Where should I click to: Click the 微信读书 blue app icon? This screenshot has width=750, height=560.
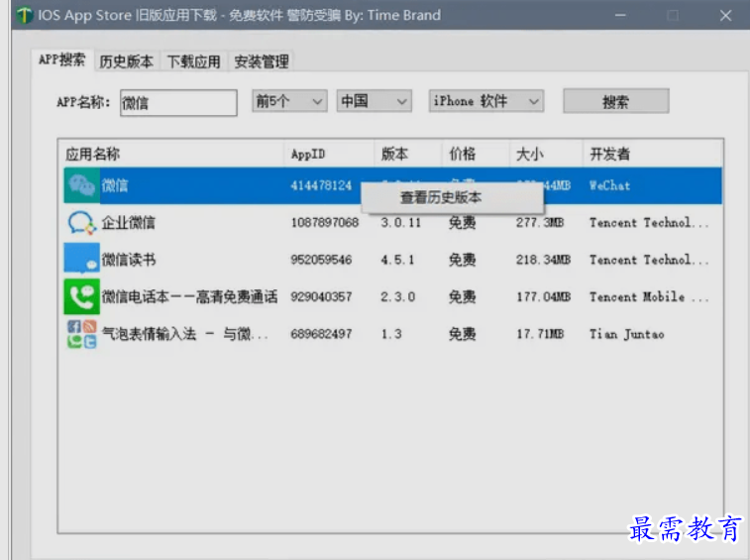point(82,259)
